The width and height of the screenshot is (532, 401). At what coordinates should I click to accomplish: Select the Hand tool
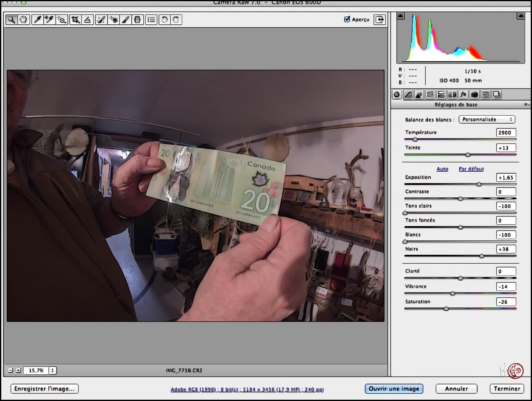pyautogui.click(x=24, y=20)
